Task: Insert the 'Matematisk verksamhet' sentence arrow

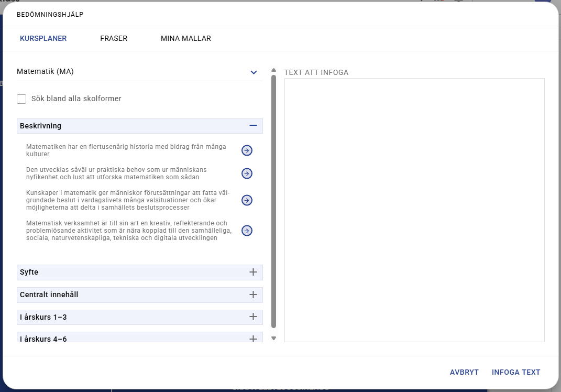Action: pyautogui.click(x=247, y=231)
